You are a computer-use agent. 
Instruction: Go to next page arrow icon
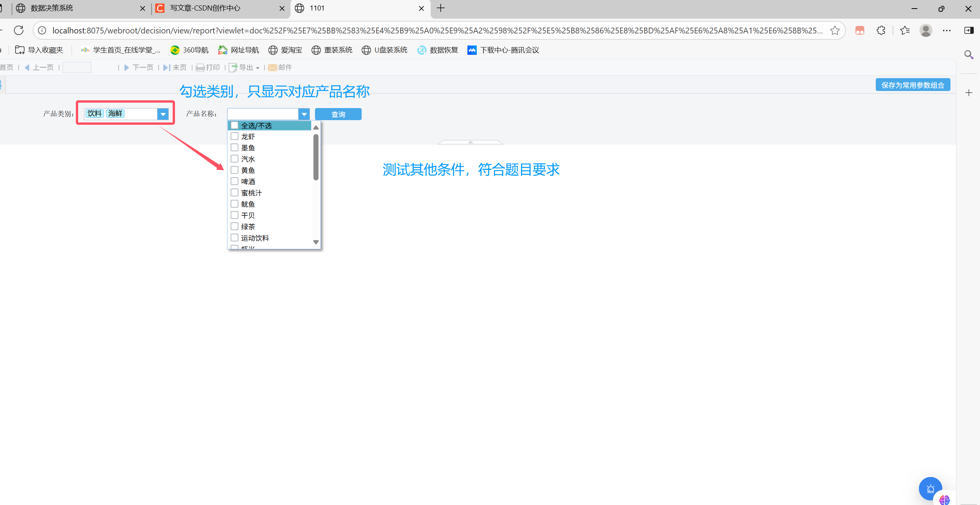click(126, 68)
